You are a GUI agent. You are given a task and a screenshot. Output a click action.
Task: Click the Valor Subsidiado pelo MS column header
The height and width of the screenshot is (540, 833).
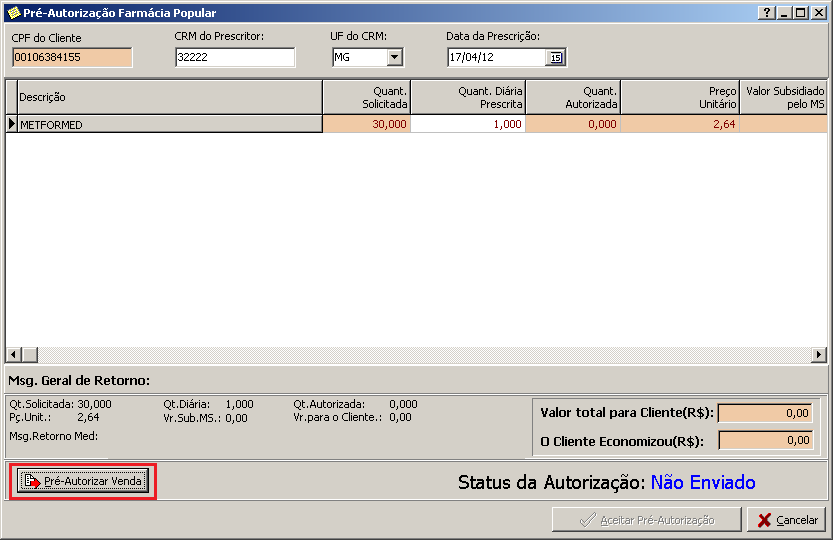coord(784,97)
